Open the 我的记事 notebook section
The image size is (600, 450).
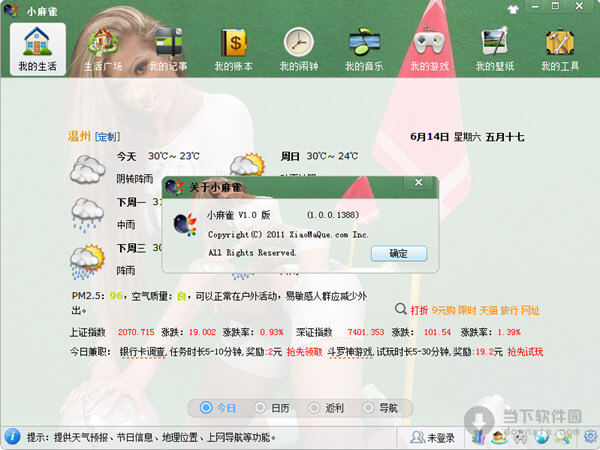168,49
